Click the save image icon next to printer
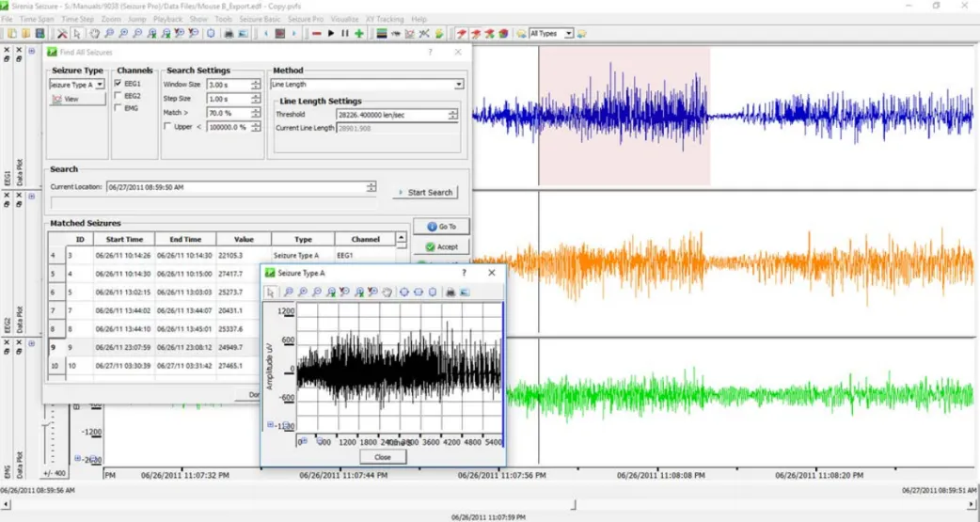Screen dimensions: 980x522 (244, 34)
